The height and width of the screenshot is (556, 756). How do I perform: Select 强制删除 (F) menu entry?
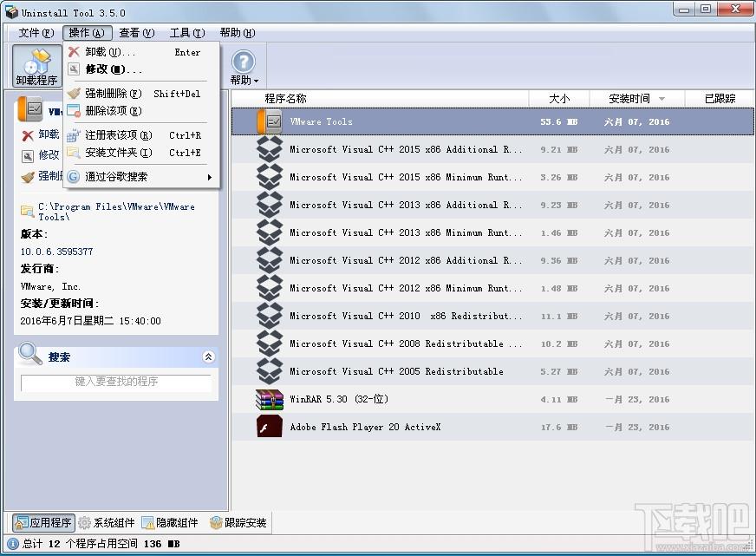140,94
